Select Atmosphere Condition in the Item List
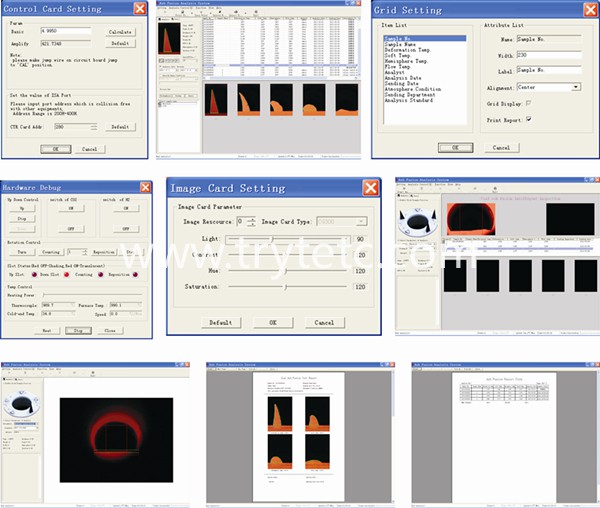Screen dimensions: 600x508 pyautogui.click(x=413, y=89)
